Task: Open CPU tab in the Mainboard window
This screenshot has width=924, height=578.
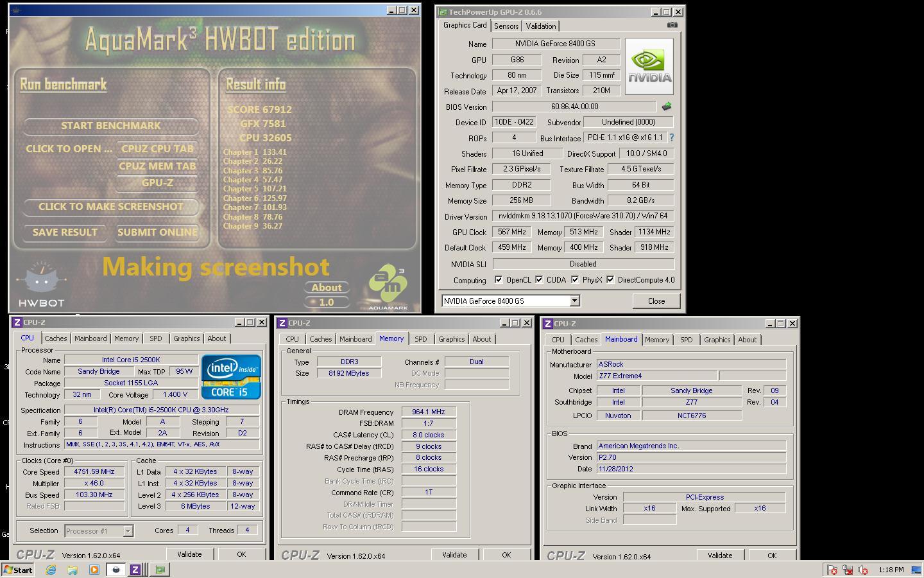Action: click(x=558, y=340)
